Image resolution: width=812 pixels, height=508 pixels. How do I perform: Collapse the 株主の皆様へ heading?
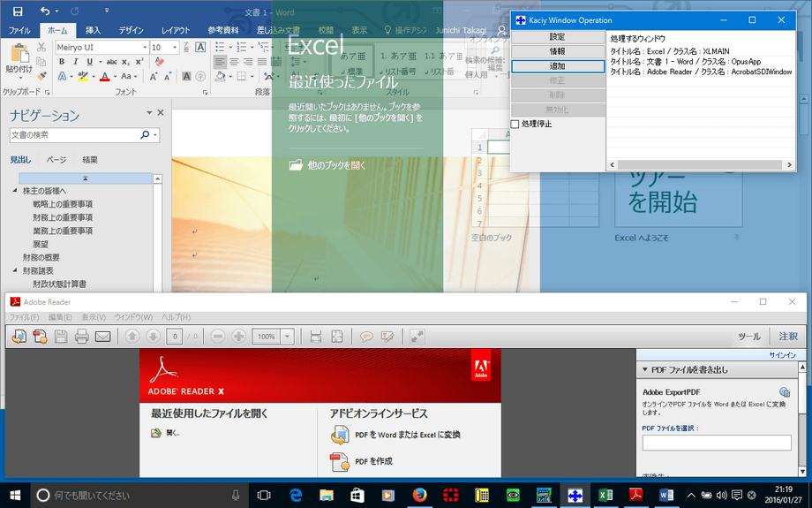(x=14, y=191)
